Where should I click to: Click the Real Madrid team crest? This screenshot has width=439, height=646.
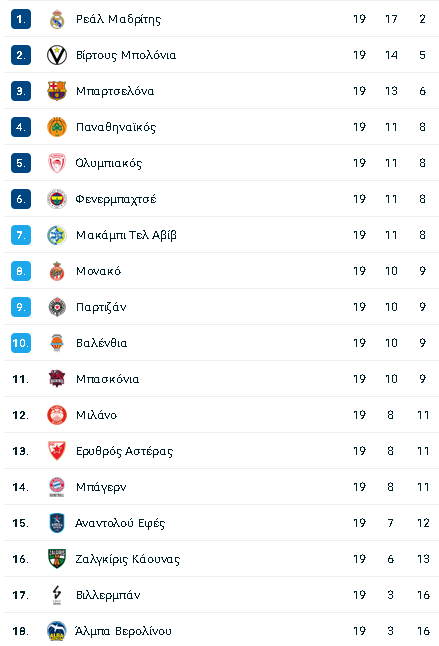tap(57, 19)
